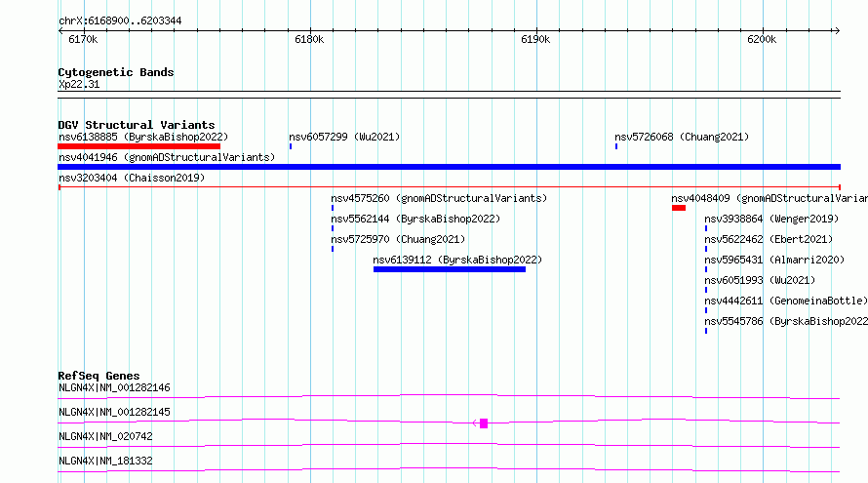The width and height of the screenshot is (868, 483).
Task: Click nsv5562144 (ByrskaBishop2022) label
Action: coord(415,219)
